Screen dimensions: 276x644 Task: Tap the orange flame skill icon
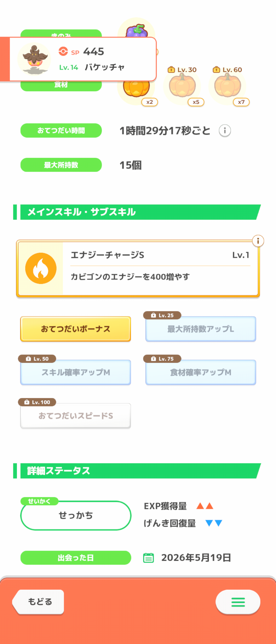coord(41,268)
